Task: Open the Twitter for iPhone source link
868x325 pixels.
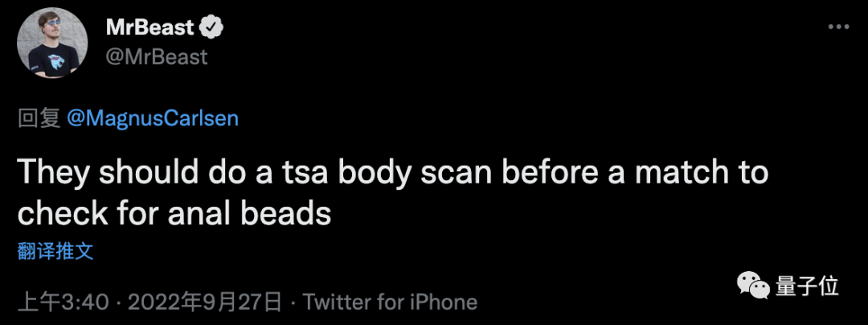Action: 391,302
